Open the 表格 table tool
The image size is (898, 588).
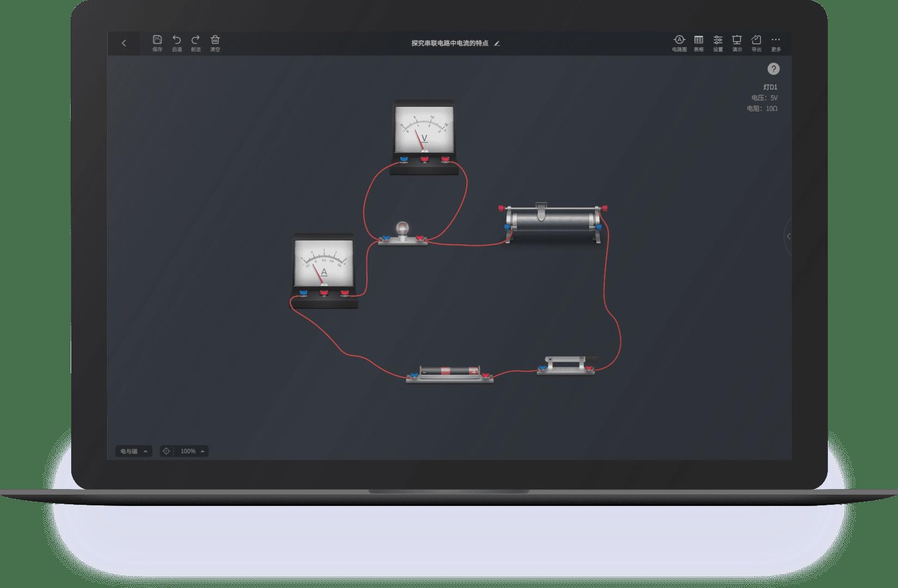click(x=699, y=43)
